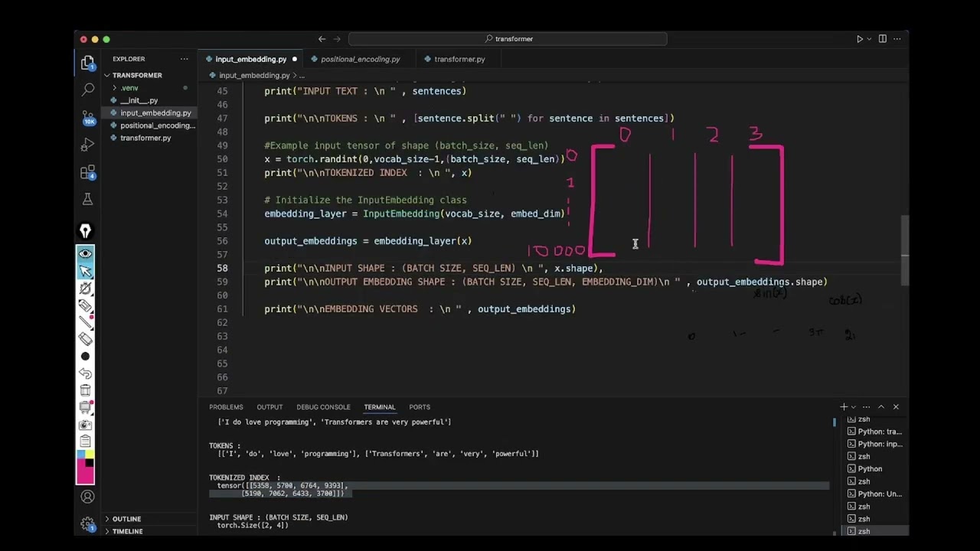Switch to the input_embedding.py editor tab
Screen dimensions: 980x551
click(x=250, y=59)
